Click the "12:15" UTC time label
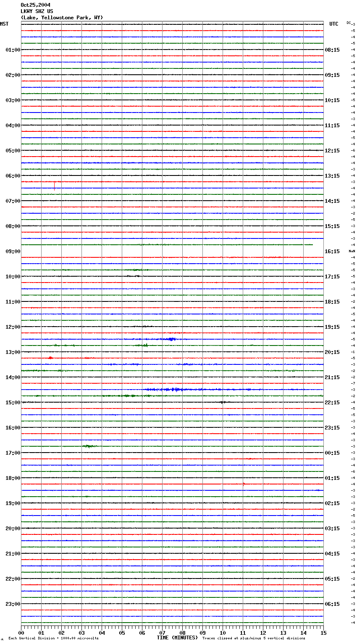The height and width of the screenshot is (644, 357). click(x=332, y=151)
